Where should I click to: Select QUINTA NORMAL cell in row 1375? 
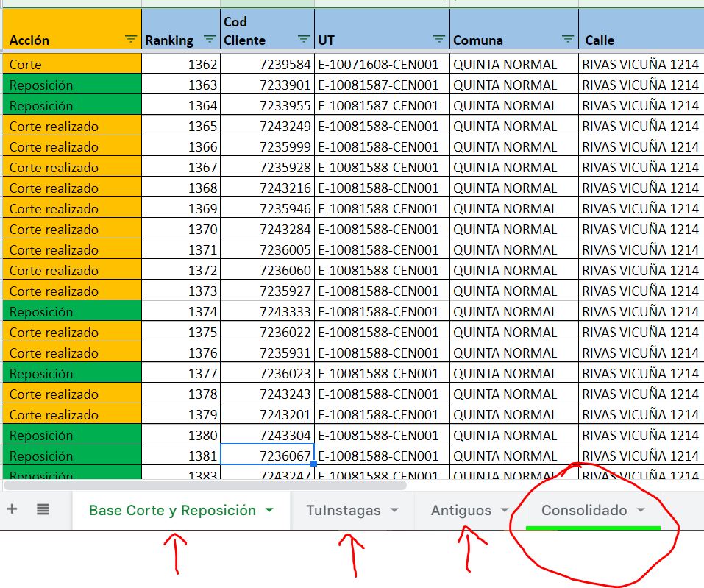coord(514,333)
